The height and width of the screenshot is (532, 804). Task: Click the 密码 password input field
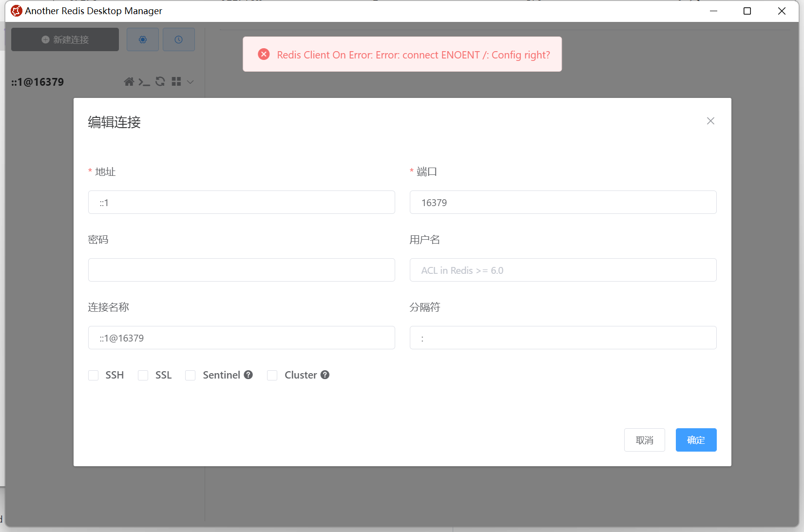[241, 270]
